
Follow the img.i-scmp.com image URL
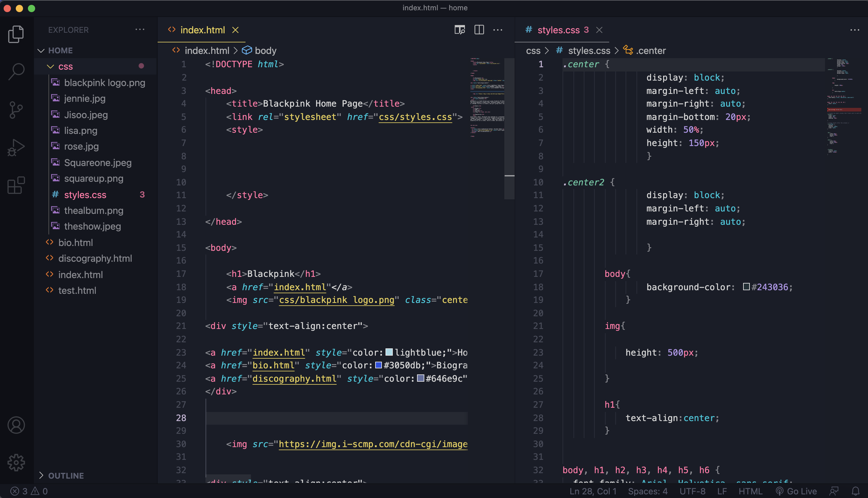pyautogui.click(x=373, y=444)
